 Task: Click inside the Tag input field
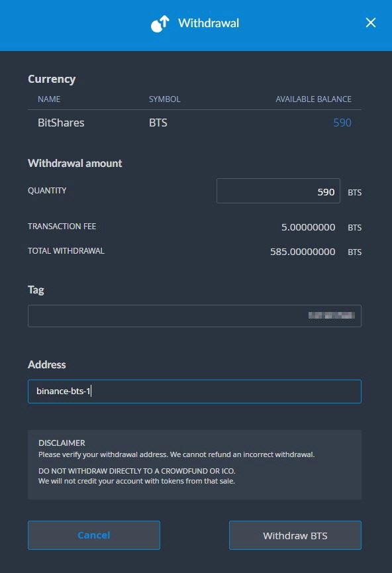point(195,316)
